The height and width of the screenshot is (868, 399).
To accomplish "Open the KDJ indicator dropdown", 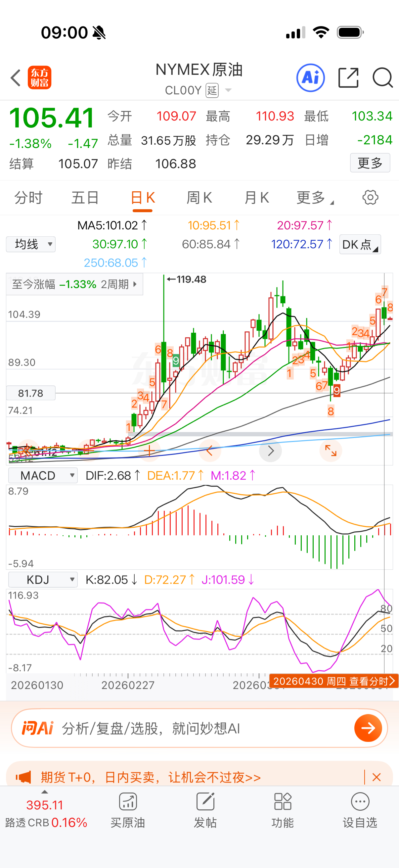I will click(x=43, y=580).
